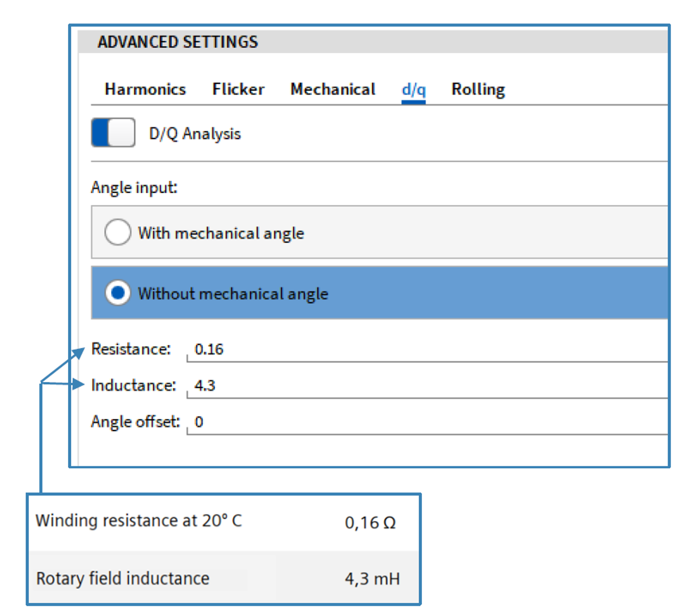Click the ADVANCED SETTINGS header
Screen dimensions: 700x608
point(177,42)
